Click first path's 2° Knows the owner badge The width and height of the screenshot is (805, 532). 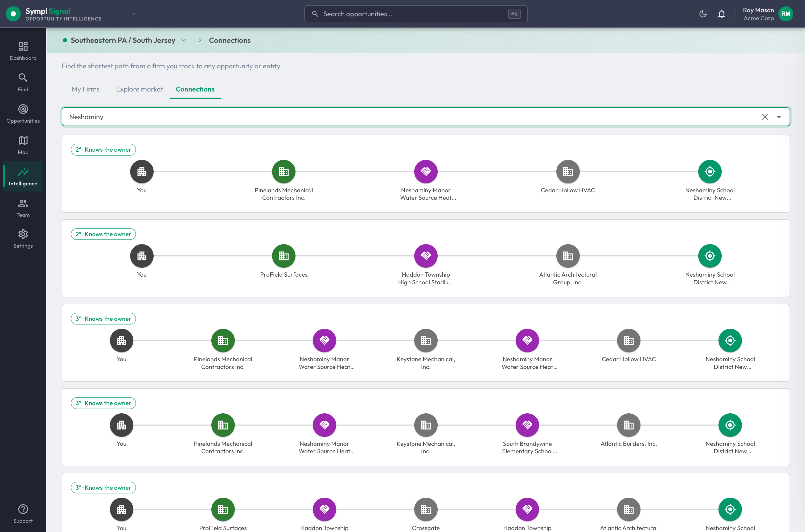tap(103, 149)
